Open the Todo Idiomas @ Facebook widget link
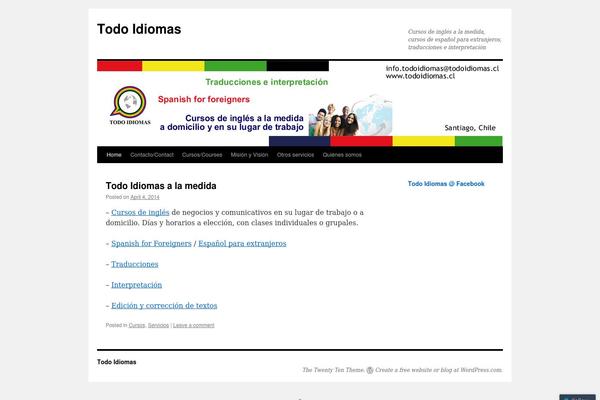 (446, 184)
